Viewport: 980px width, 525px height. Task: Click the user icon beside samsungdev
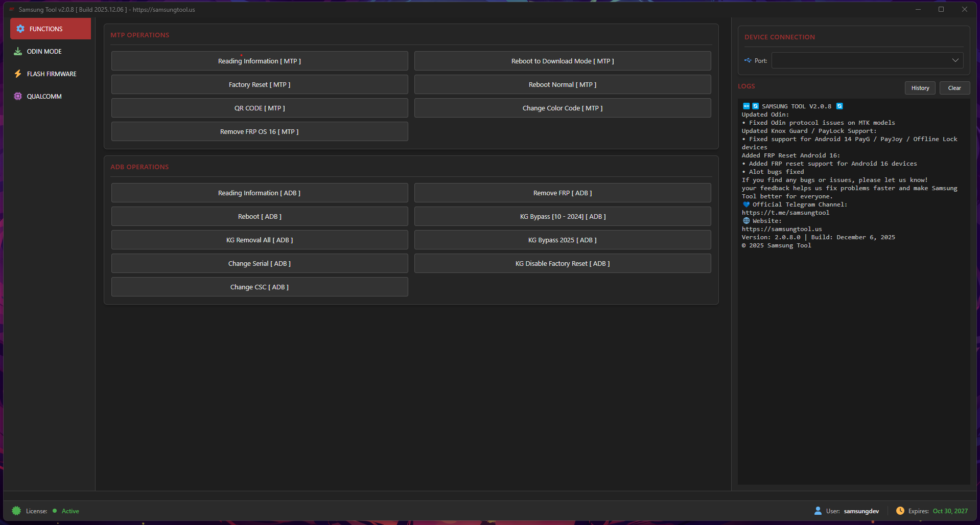818,510
